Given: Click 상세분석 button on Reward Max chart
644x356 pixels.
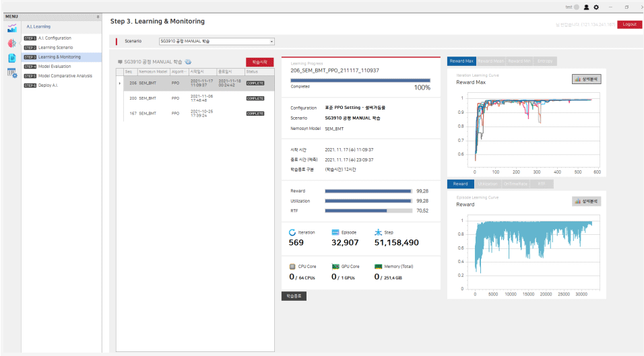Looking at the screenshot, I should pos(586,79).
